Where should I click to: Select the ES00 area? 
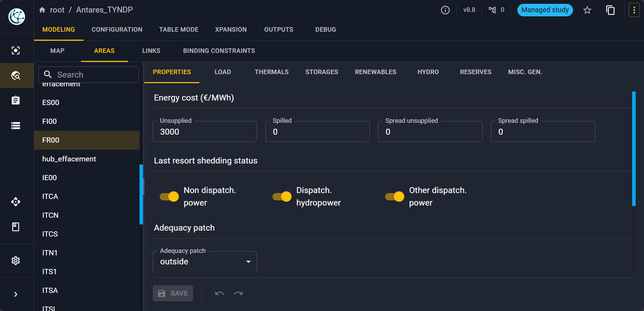click(87, 103)
